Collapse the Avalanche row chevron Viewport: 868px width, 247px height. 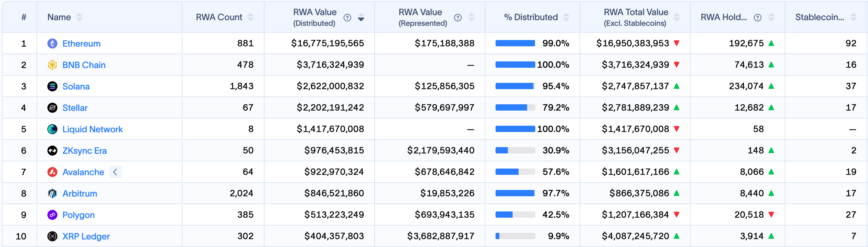pos(115,172)
